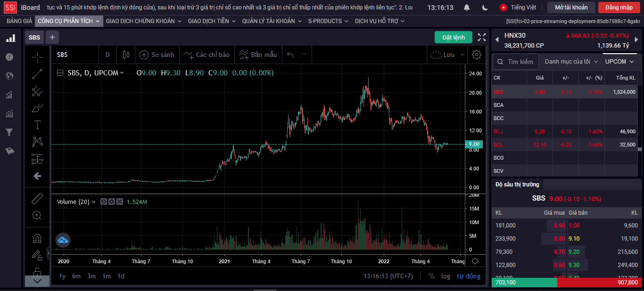Open the GIAO DỊCH TIỀN menu

(212, 21)
